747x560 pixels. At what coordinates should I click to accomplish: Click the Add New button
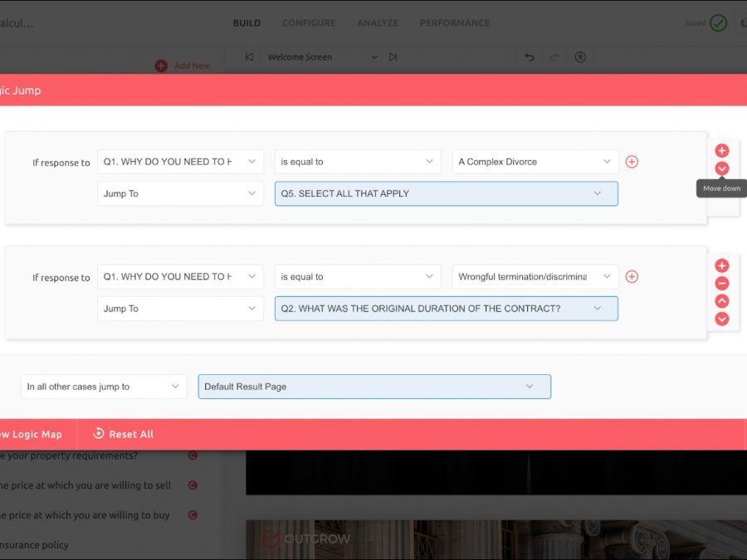tap(183, 66)
